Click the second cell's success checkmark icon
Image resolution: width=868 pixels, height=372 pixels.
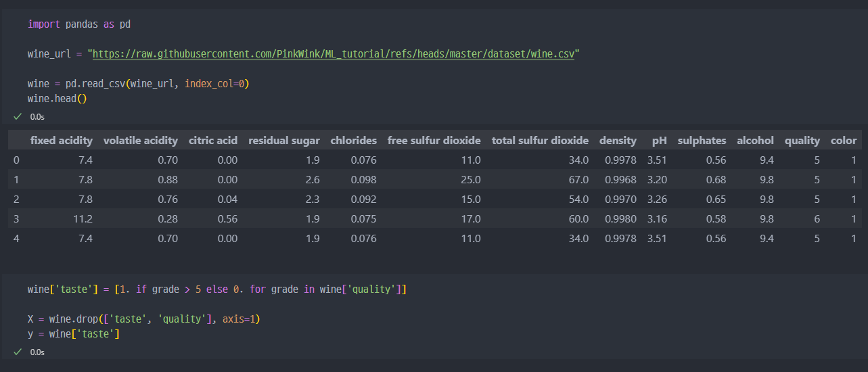tap(18, 352)
